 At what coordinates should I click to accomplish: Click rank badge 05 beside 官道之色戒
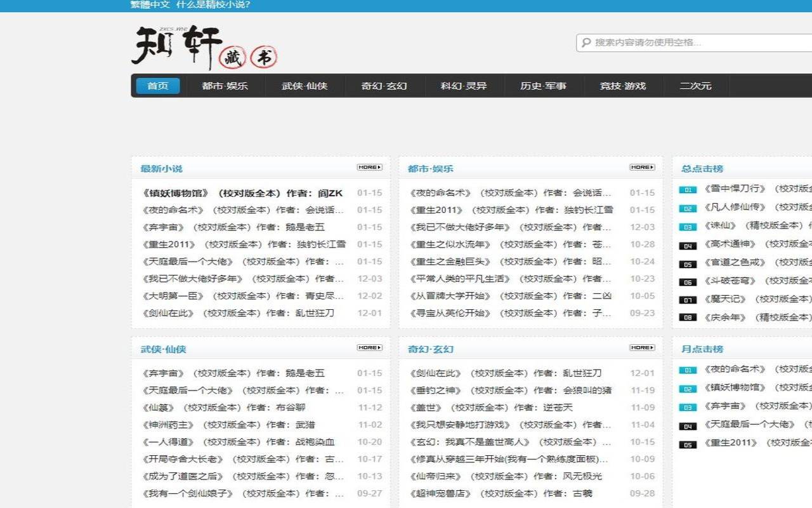pos(688,264)
